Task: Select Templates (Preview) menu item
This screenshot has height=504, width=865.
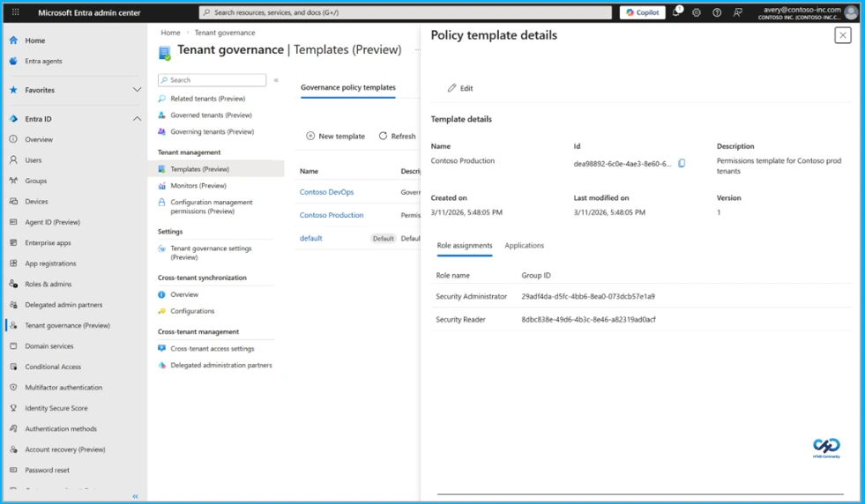Action: (x=216, y=169)
